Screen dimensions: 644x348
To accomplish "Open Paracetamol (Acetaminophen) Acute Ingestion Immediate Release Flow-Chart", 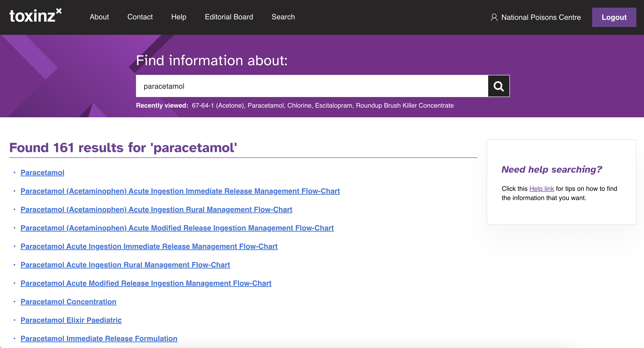I will point(180,191).
